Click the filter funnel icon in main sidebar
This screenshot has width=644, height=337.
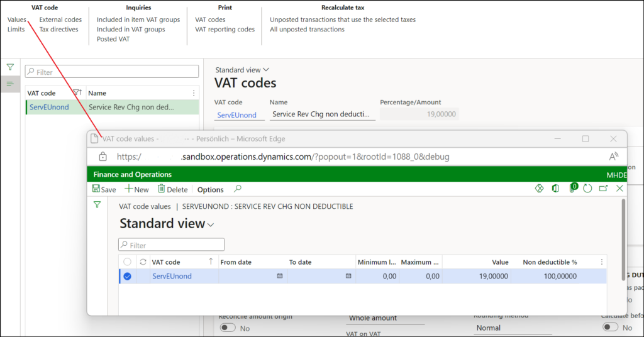tap(10, 67)
